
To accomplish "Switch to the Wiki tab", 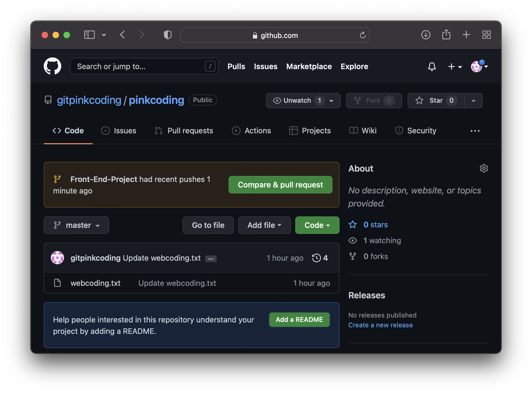I will [x=363, y=131].
